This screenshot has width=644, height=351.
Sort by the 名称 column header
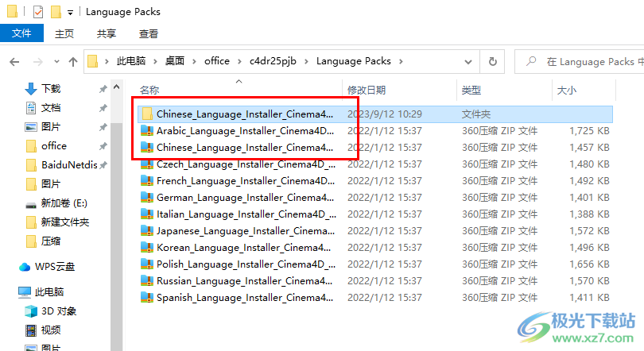point(149,91)
